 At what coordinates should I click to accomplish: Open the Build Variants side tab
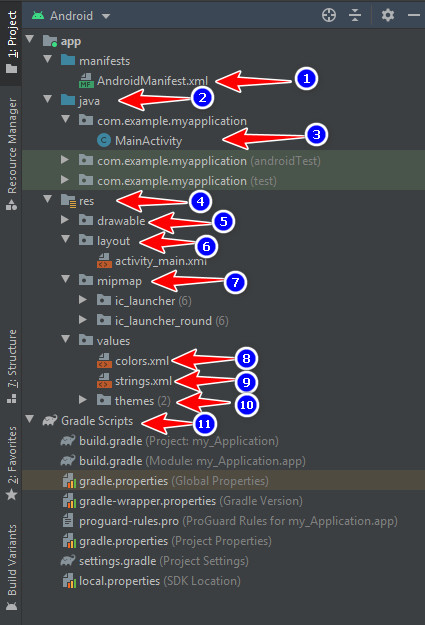coord(12,567)
